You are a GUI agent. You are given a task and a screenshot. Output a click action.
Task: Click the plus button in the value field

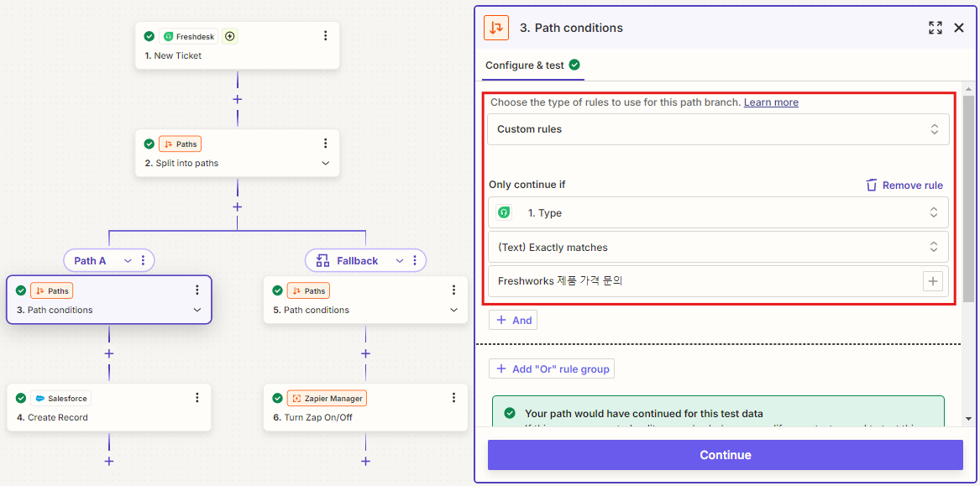pyautogui.click(x=932, y=281)
